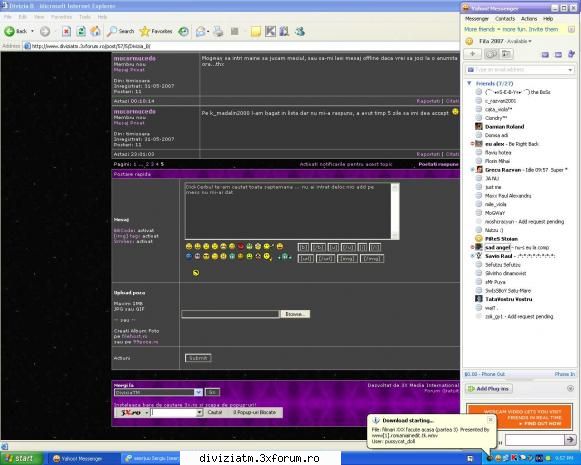Insert the lone smiley below the smiley rows
581x465 pixels.
(196, 273)
